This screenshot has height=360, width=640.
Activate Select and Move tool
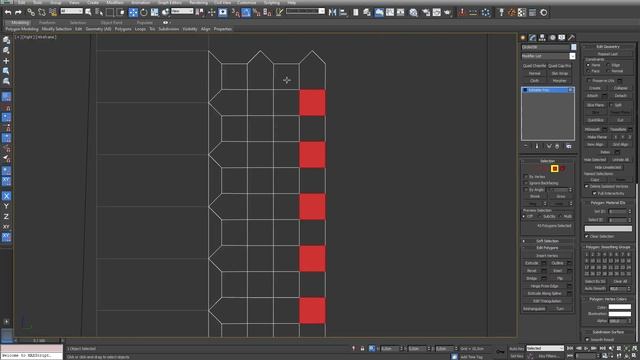133,13
